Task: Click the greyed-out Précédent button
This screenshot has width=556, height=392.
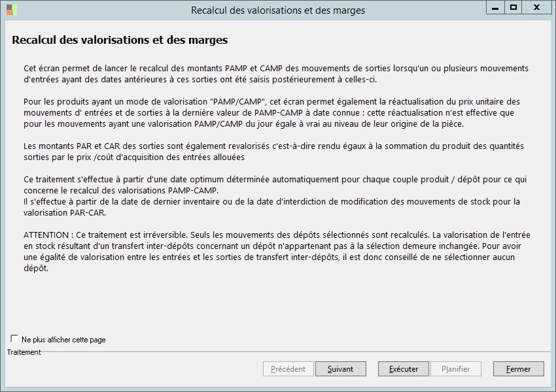Action: click(x=288, y=369)
